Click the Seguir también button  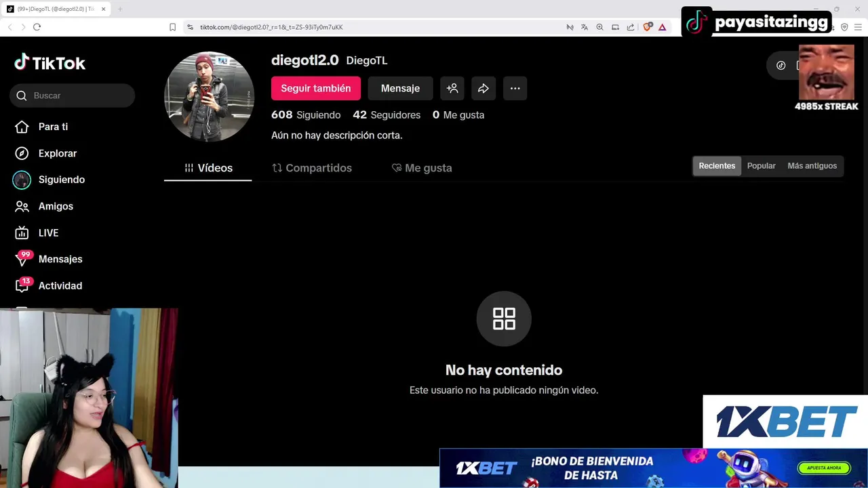pos(316,88)
